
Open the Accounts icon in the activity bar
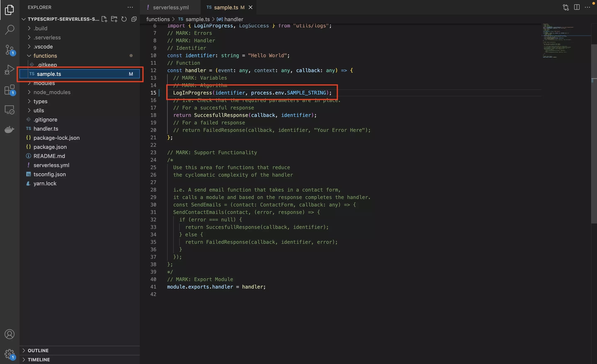(10, 334)
